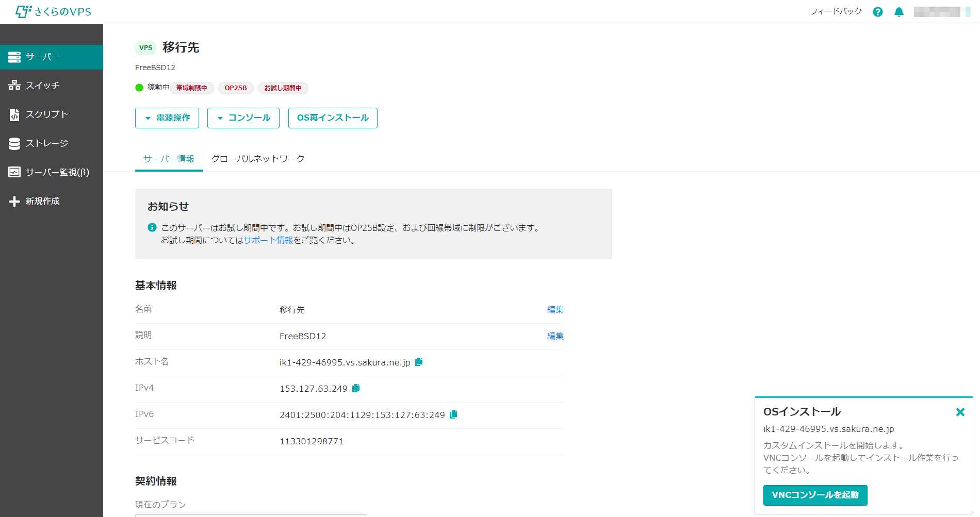Open サーバー監視(β) in the sidebar
Image resolution: width=980 pixels, height=517 pixels.
coord(57,172)
